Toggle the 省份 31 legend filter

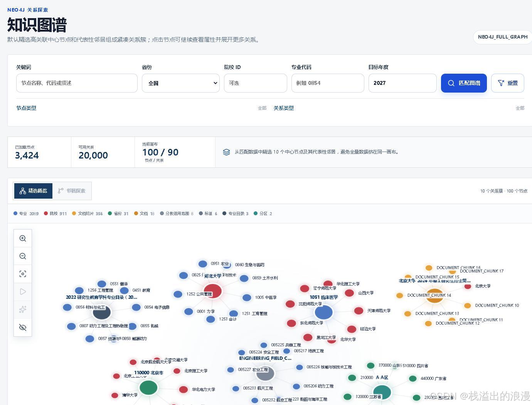118,213
